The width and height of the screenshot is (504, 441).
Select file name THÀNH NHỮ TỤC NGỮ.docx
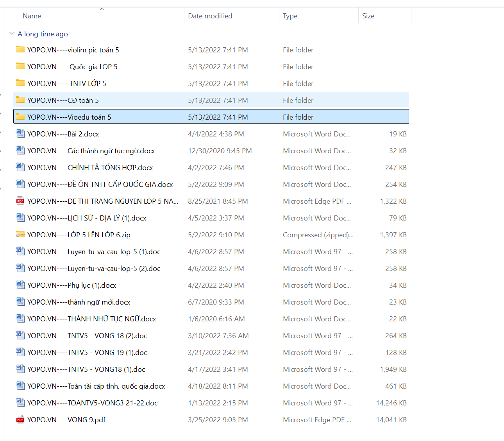(x=112, y=319)
